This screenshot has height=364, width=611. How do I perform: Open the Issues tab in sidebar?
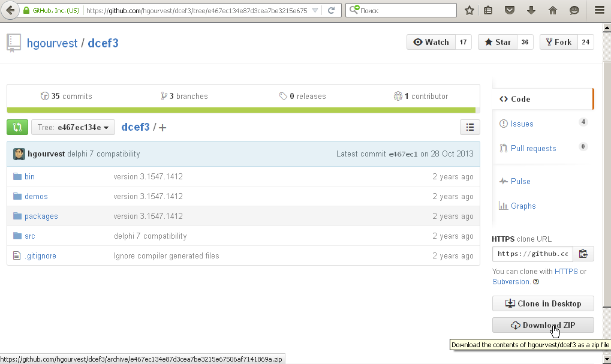coord(522,124)
